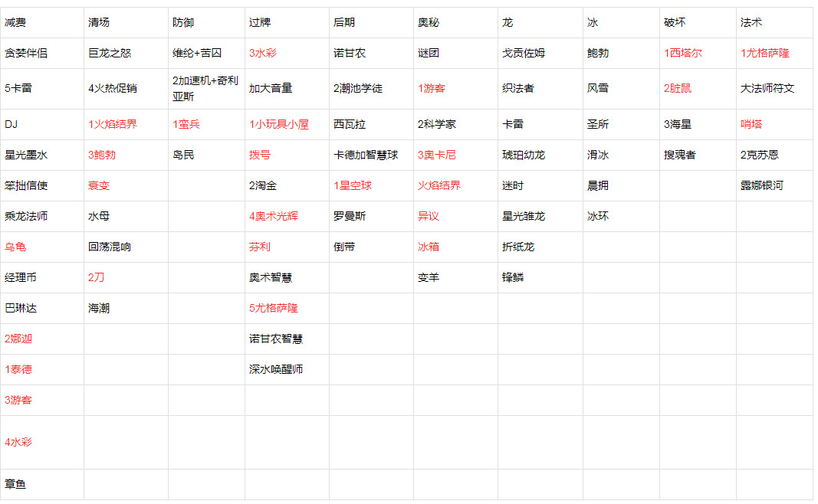Click the 2加速机+奇利亚斯 cell
818x504 pixels.
click(x=205, y=89)
